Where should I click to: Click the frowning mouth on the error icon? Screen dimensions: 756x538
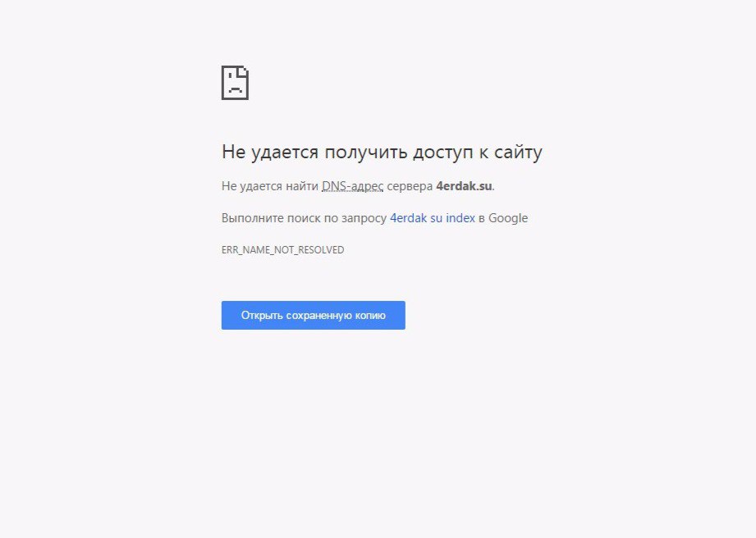click(x=236, y=89)
